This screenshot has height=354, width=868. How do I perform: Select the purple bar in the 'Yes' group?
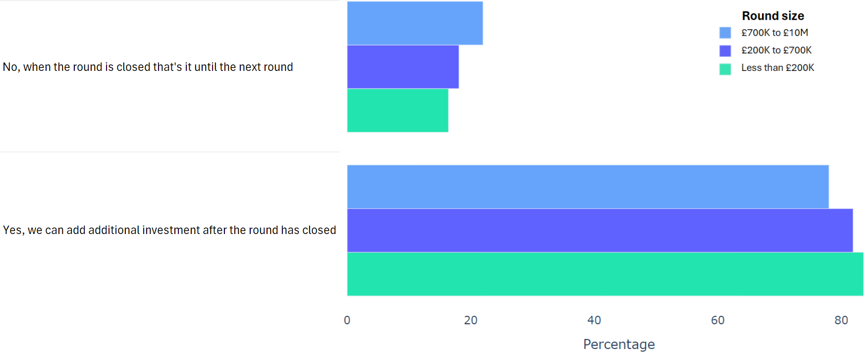click(599, 231)
